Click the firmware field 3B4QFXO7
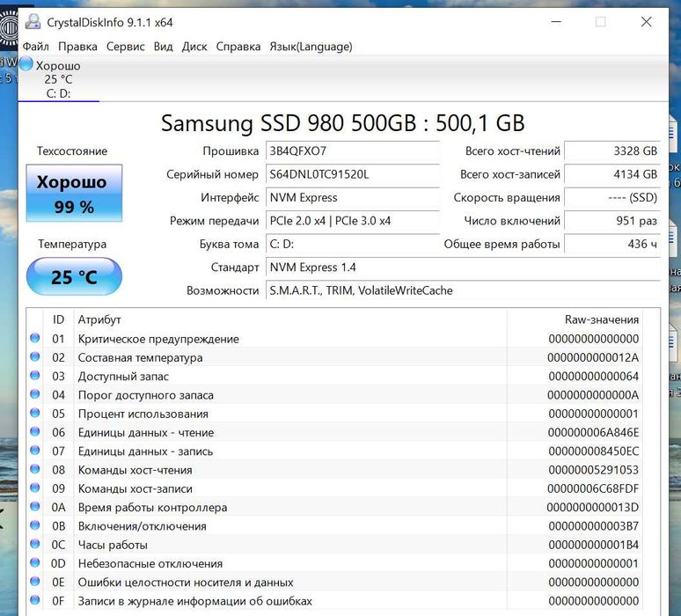681x616 pixels. tap(353, 151)
